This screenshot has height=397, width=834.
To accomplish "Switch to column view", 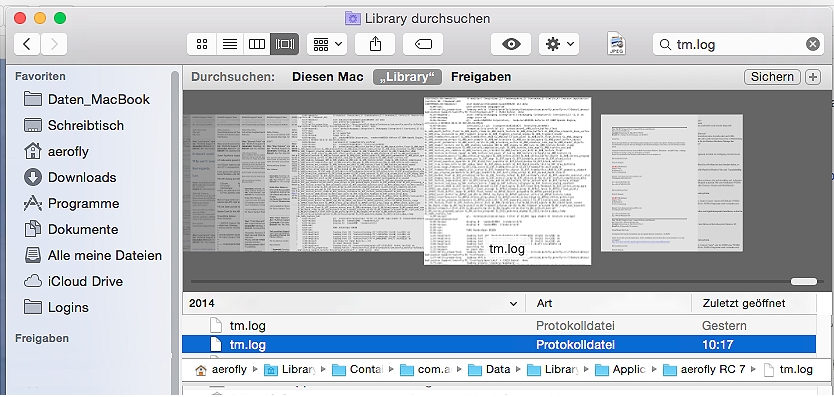I will (x=257, y=44).
